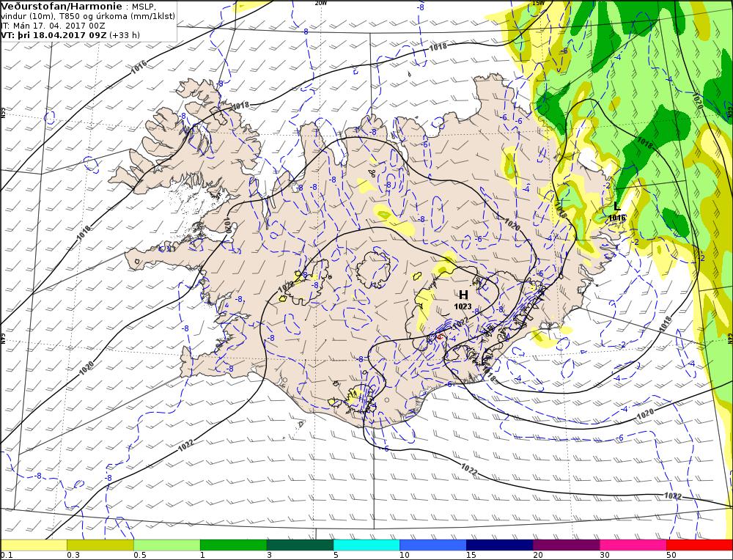This screenshot has width=733, height=560.
Task: Select the 'VT: þri 18.04.2017 09Z' valid time line
Action: point(54,35)
